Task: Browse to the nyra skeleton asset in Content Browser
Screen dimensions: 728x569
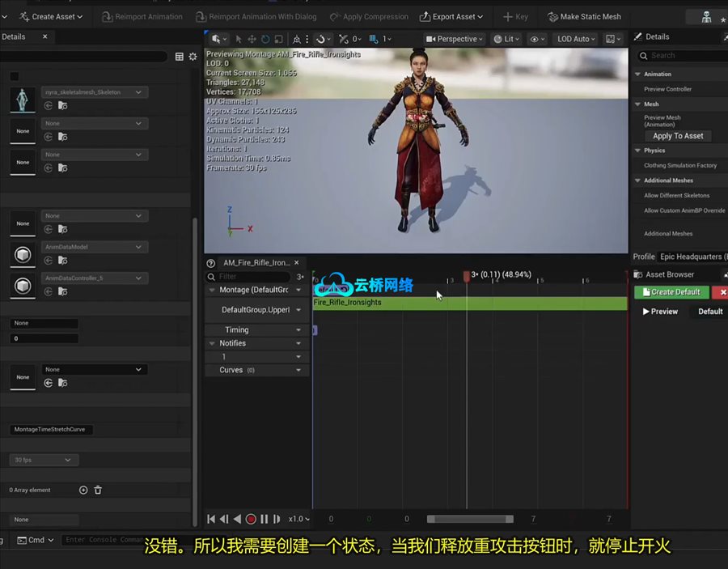Action: 62,105
